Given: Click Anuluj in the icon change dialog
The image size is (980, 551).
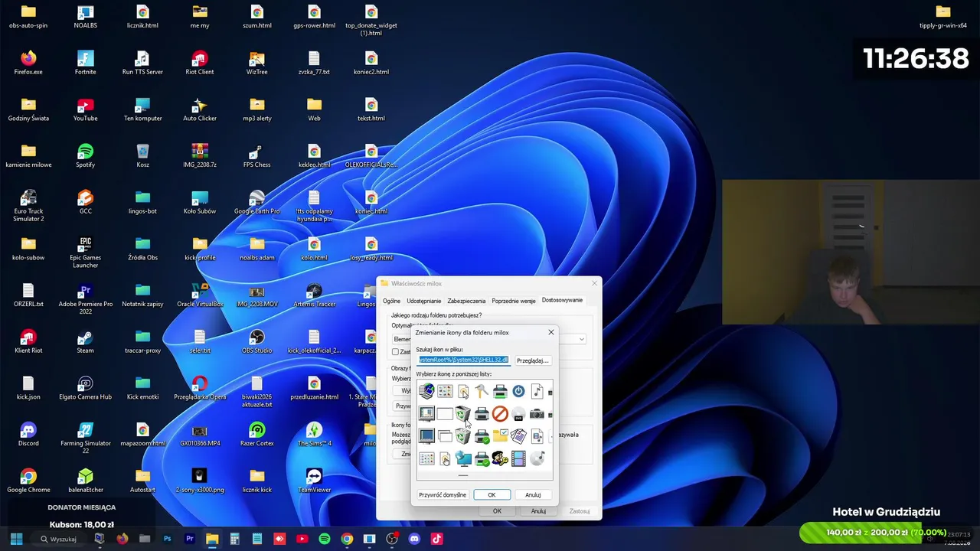Looking at the screenshot, I should coord(533,495).
